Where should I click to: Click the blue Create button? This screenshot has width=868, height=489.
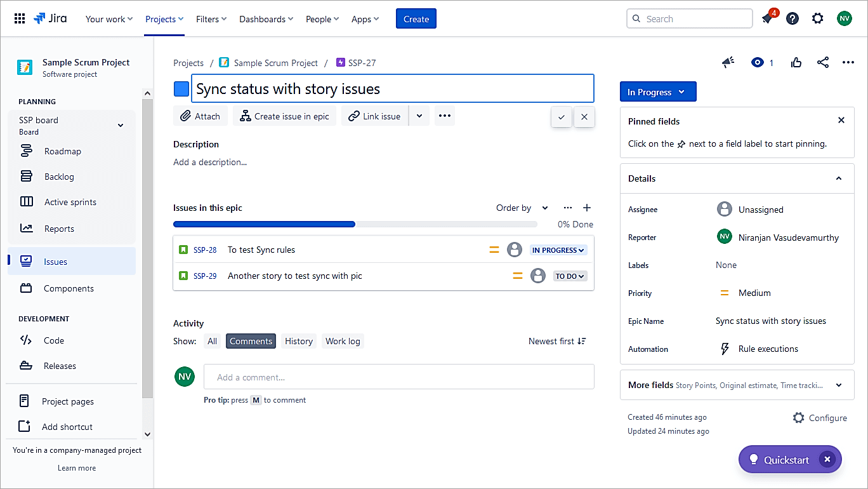click(x=416, y=19)
